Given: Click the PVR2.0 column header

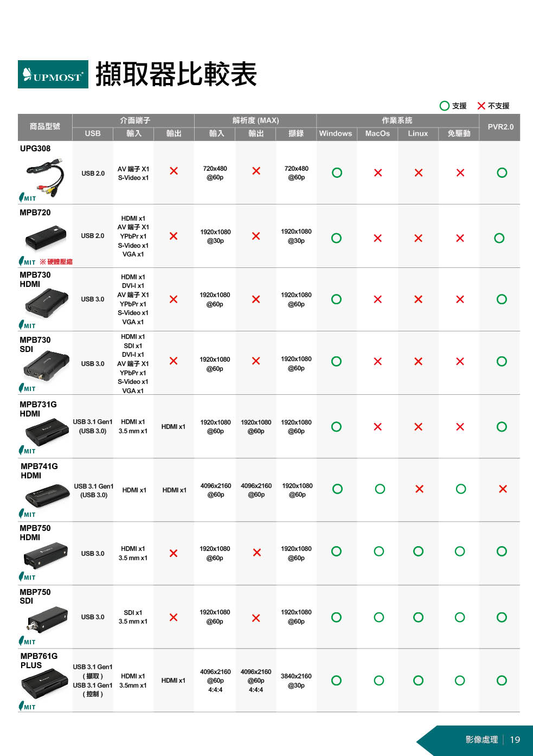Looking at the screenshot, I should point(500,127).
